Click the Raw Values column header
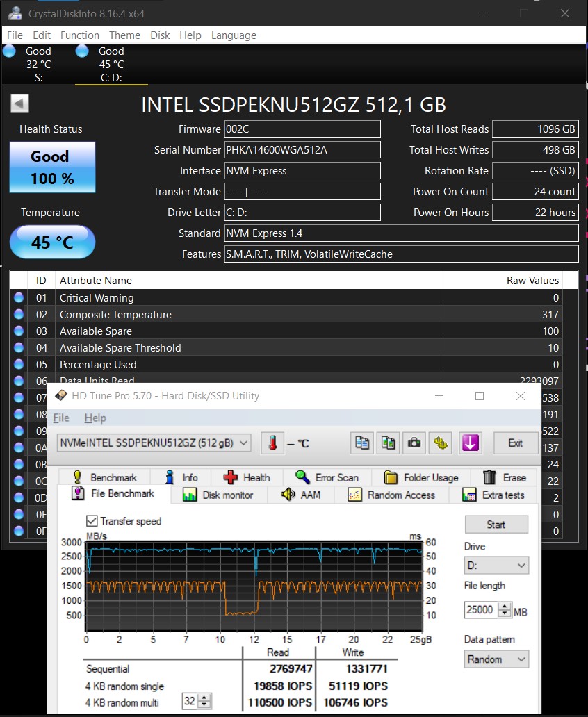 (502, 280)
